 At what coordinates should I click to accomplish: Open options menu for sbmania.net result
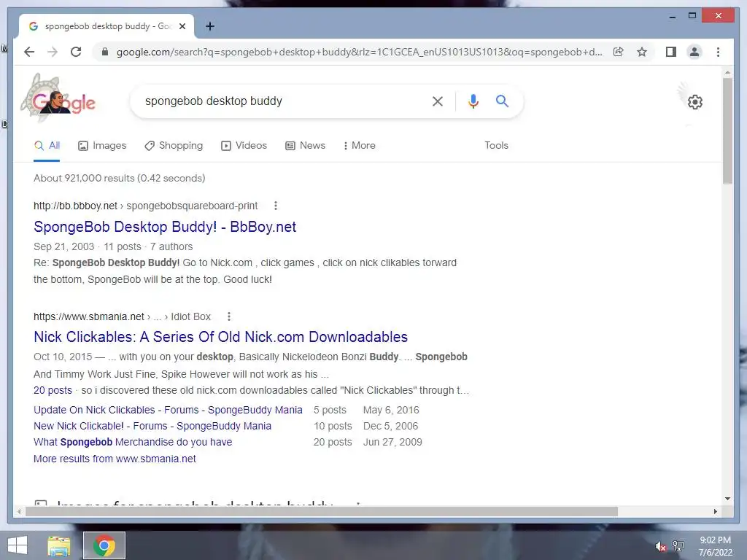(228, 316)
